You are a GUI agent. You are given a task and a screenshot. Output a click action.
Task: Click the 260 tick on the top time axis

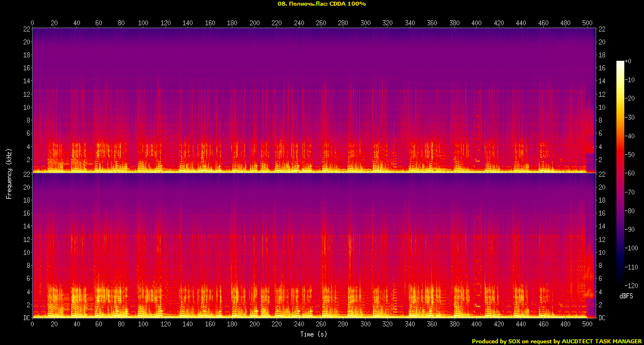[321, 23]
